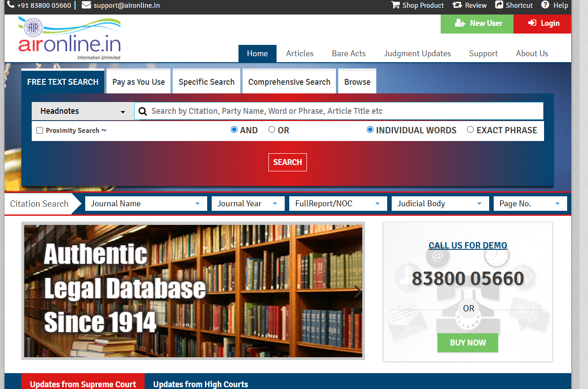Click the Review arrows icon

click(x=457, y=5)
